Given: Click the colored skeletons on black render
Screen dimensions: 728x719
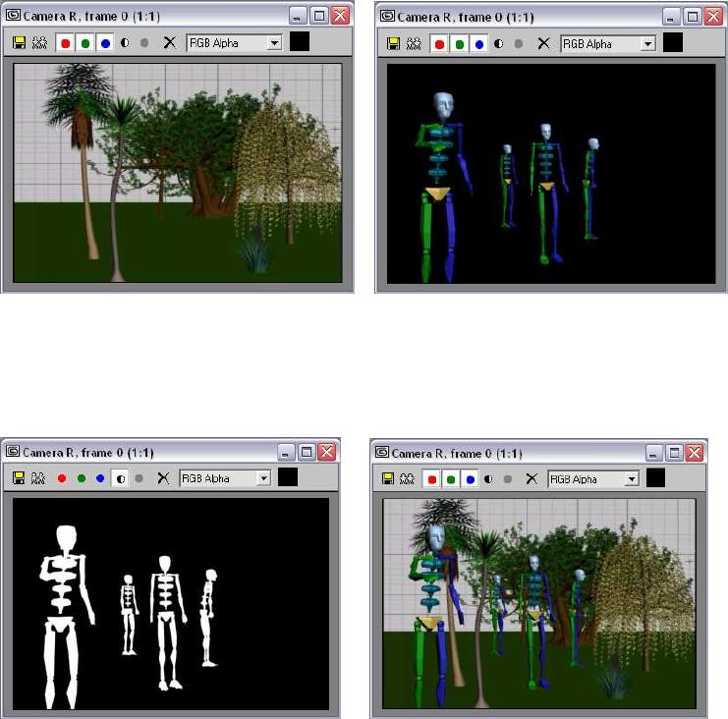Looking at the screenshot, I should click(x=551, y=174).
